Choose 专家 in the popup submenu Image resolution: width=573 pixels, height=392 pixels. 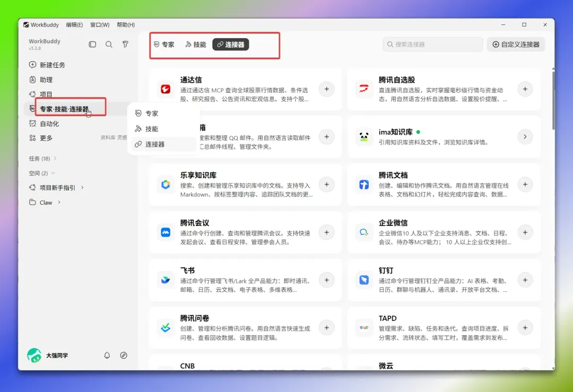coord(163,114)
